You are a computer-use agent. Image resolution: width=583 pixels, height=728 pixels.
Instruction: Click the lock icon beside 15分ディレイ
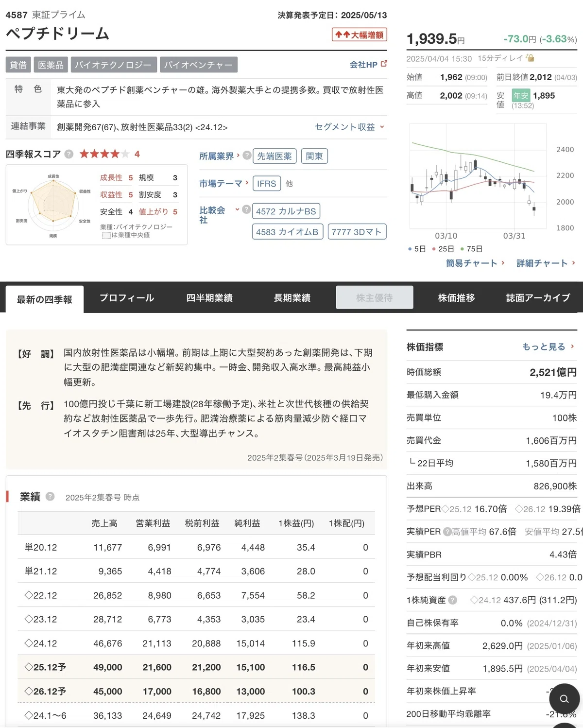[530, 58]
